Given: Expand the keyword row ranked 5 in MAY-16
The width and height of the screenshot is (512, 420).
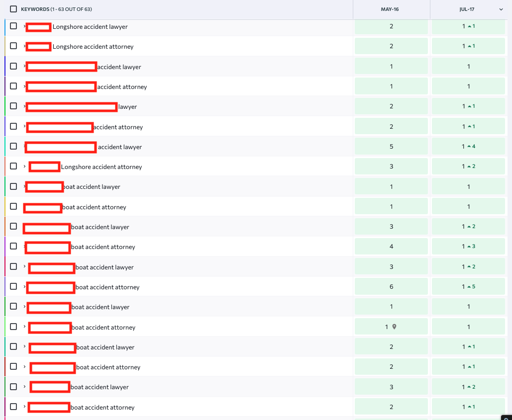Looking at the screenshot, I should (24, 146).
